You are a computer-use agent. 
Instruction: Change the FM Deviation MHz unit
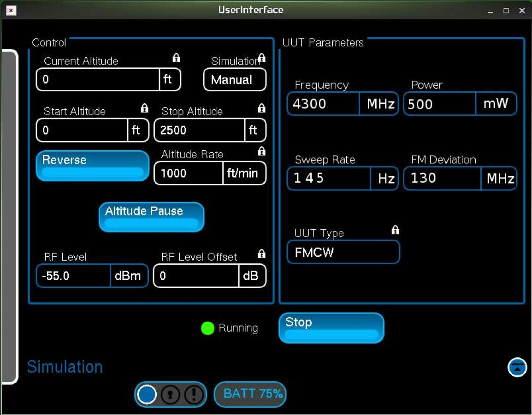pyautogui.click(x=499, y=178)
